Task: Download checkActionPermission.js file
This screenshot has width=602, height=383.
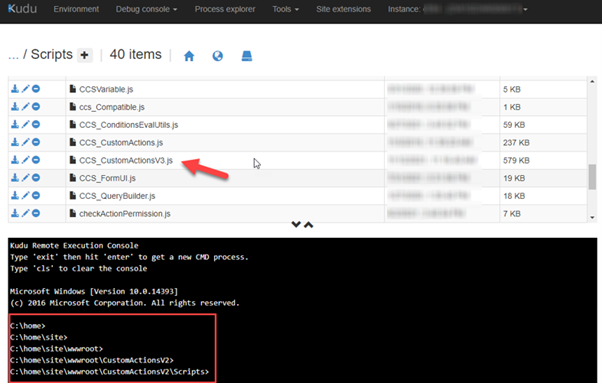Action: [15, 213]
